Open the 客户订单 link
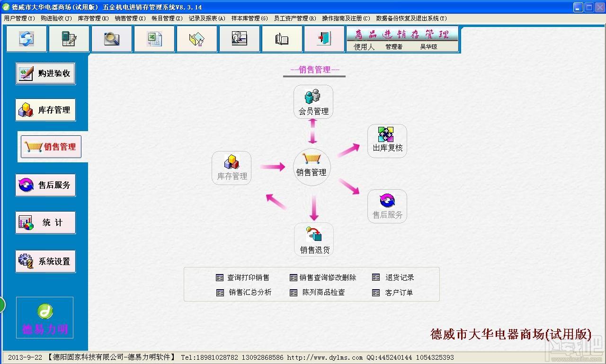Screen dimensions: 606x364 [x=399, y=293]
